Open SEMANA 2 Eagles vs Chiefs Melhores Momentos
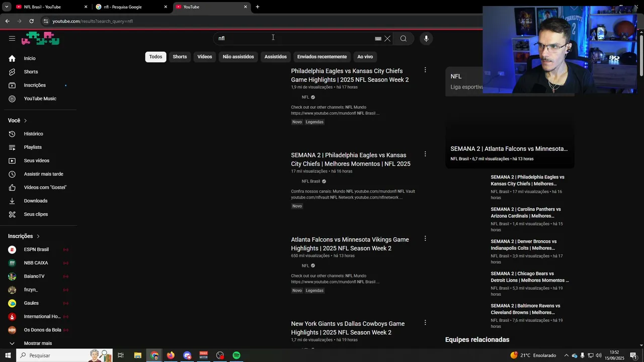 [351, 159]
